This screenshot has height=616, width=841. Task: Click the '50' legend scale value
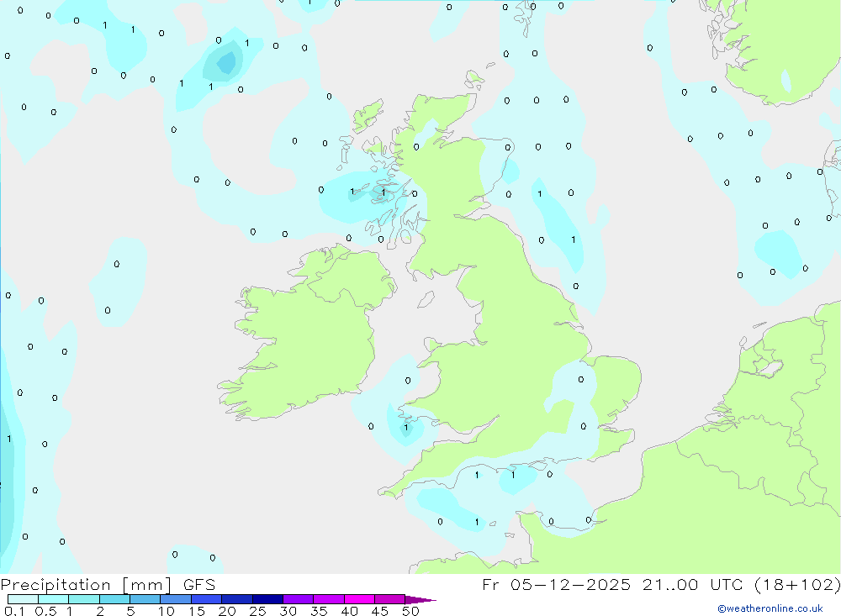[x=410, y=611]
